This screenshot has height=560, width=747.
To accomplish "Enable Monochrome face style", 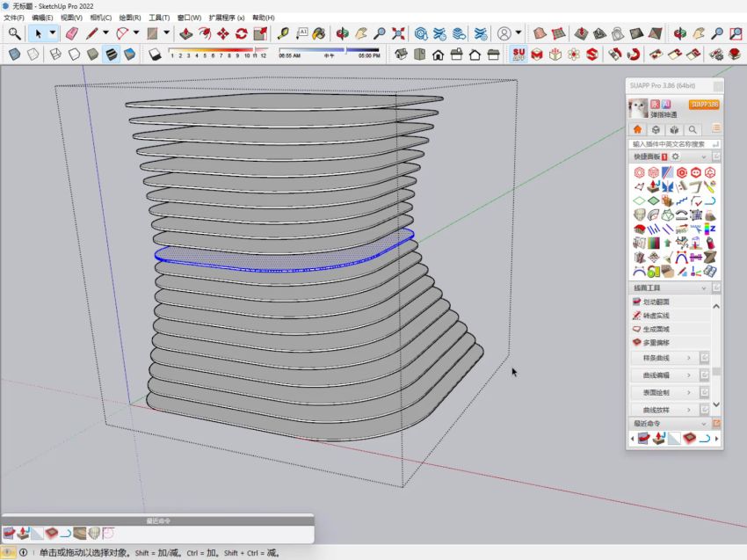I will tap(129, 55).
